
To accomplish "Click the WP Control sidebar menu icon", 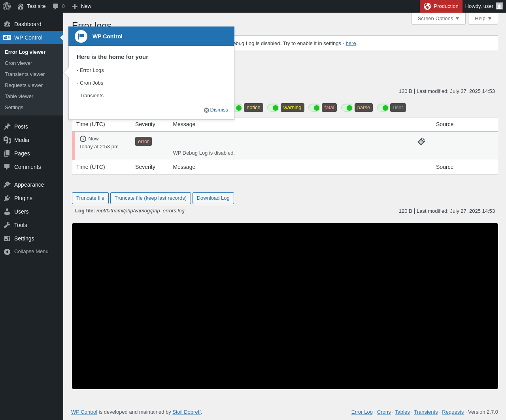I will pyautogui.click(x=7, y=38).
